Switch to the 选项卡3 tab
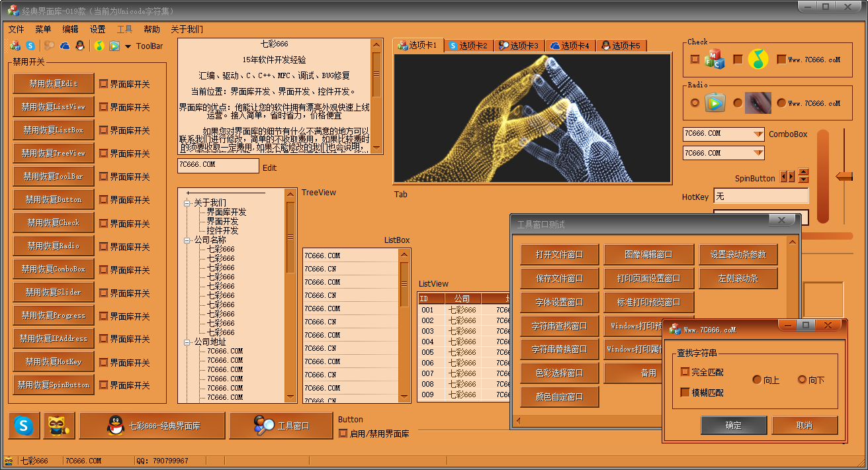This screenshot has height=470, width=868. pyautogui.click(x=519, y=46)
